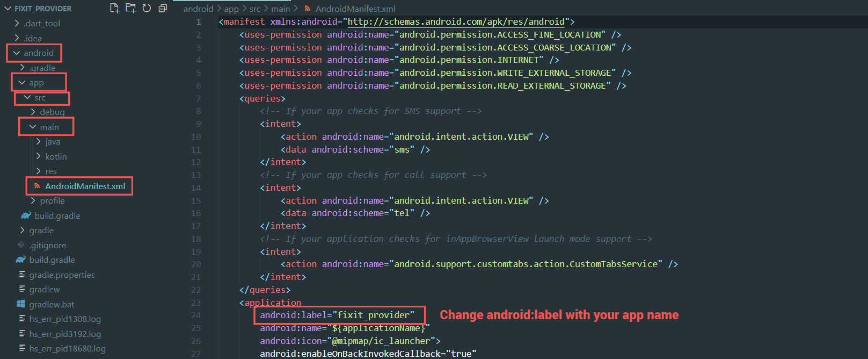Image resolution: width=868 pixels, height=359 pixels.
Task: Expand the debug folder
Action: pos(33,112)
